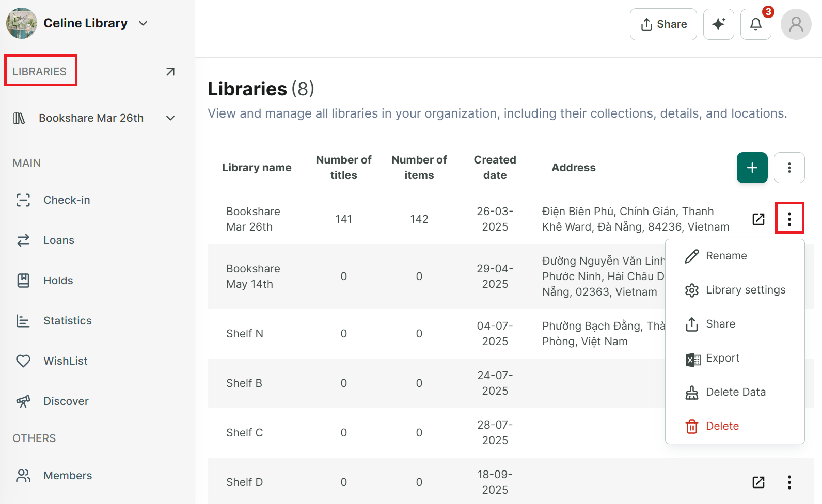The width and height of the screenshot is (822, 504).
Task: Click the Address column header
Action: (x=573, y=168)
